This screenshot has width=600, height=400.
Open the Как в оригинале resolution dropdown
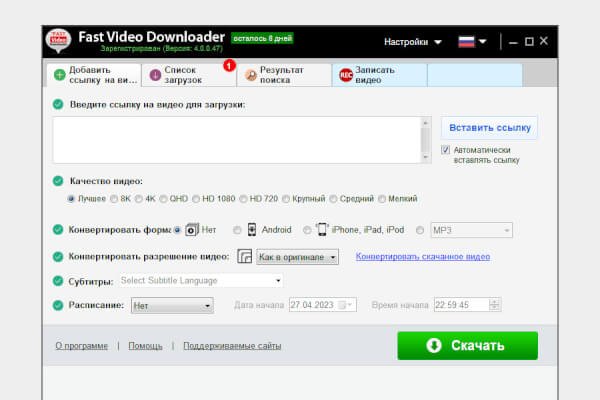[297, 257]
